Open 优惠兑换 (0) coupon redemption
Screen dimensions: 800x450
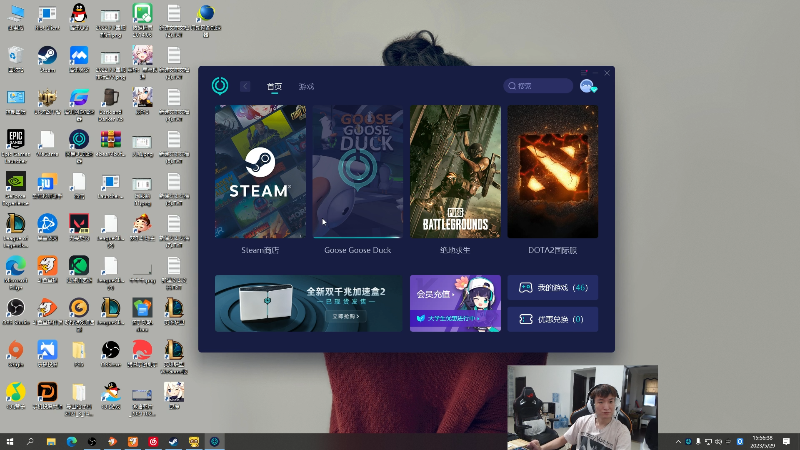[553, 319]
